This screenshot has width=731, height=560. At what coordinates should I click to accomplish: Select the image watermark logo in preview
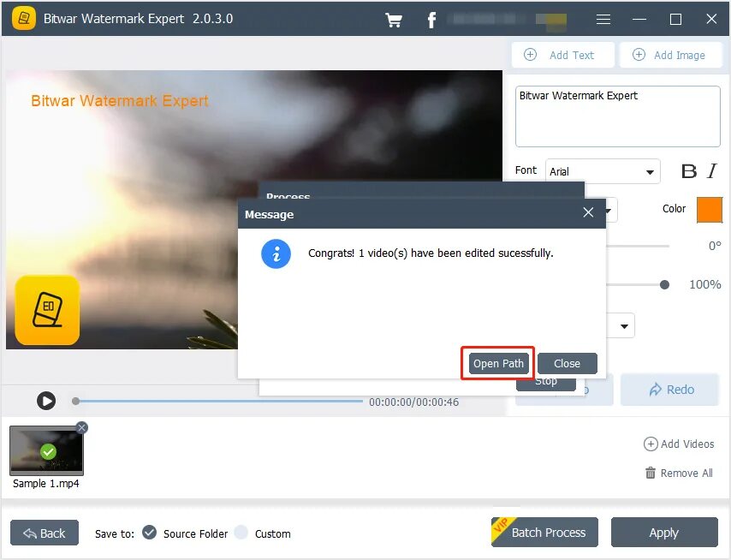click(x=48, y=310)
